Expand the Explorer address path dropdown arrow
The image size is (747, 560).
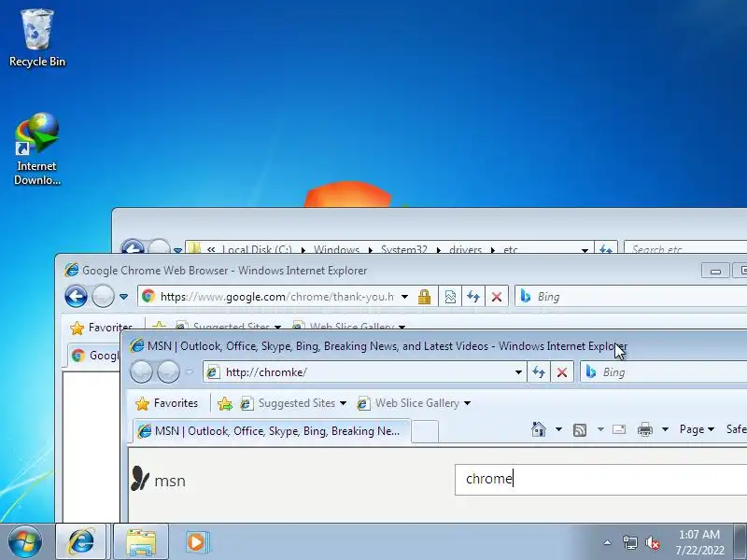tap(585, 249)
